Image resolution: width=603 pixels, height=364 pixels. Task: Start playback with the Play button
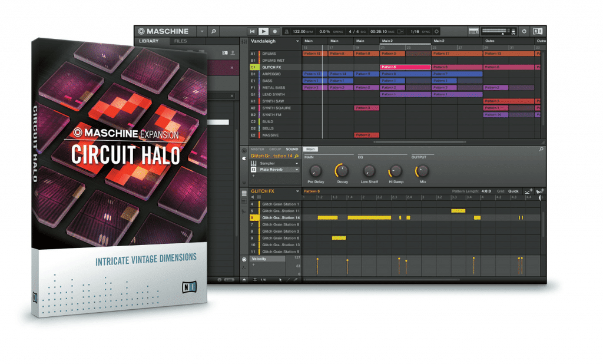(263, 32)
